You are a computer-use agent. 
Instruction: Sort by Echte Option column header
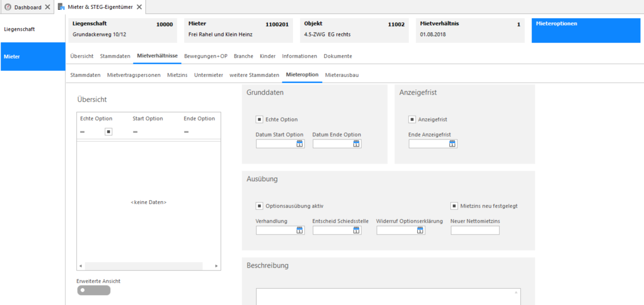click(x=96, y=119)
